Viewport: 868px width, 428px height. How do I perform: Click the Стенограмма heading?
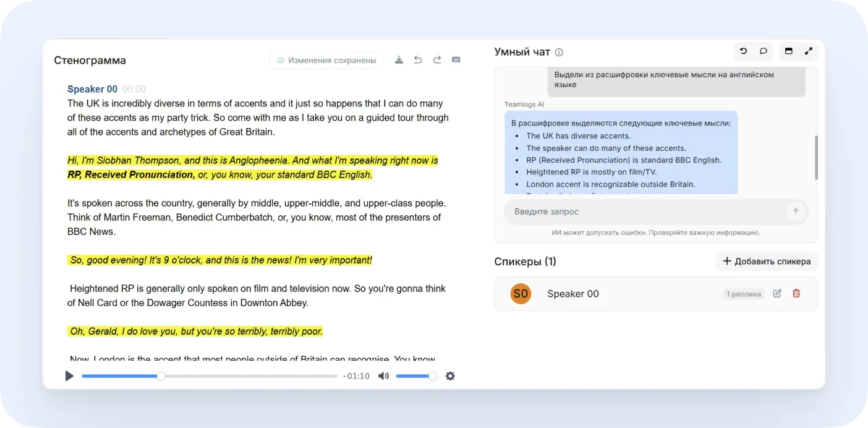point(90,61)
